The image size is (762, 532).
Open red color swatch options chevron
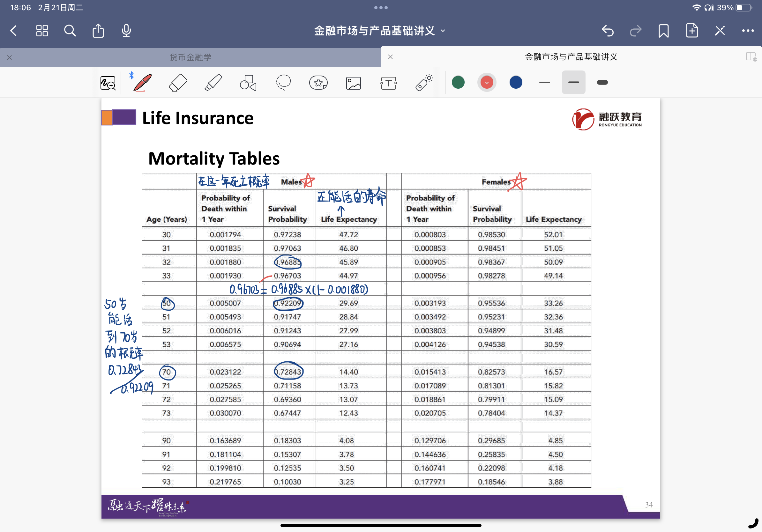pyautogui.click(x=487, y=83)
